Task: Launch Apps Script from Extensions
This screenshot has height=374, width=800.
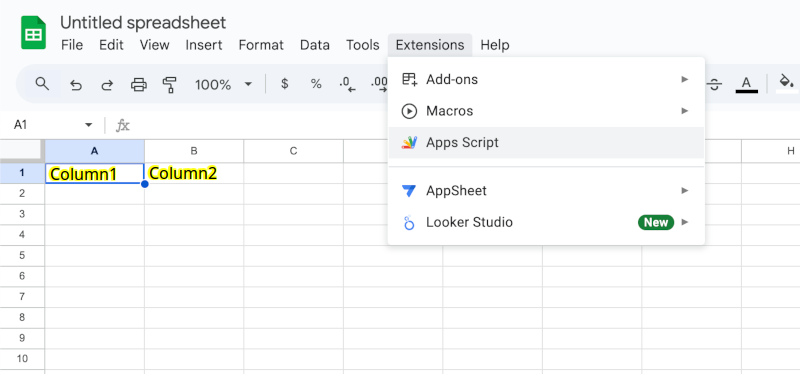Action: pos(546,142)
